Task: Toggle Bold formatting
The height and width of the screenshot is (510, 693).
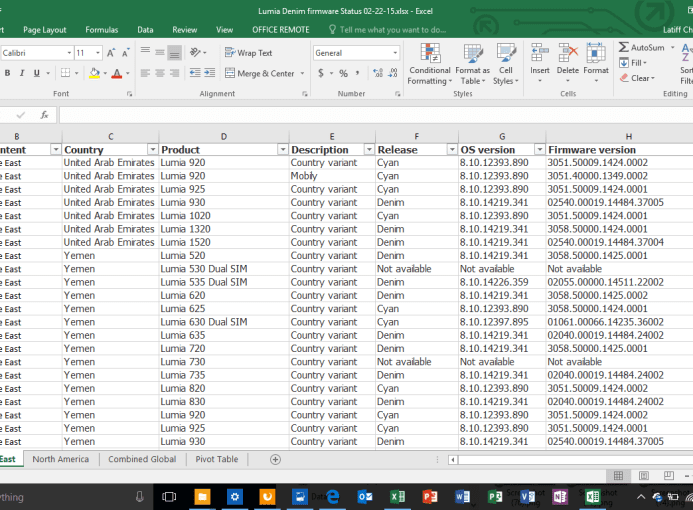Action: 7,73
